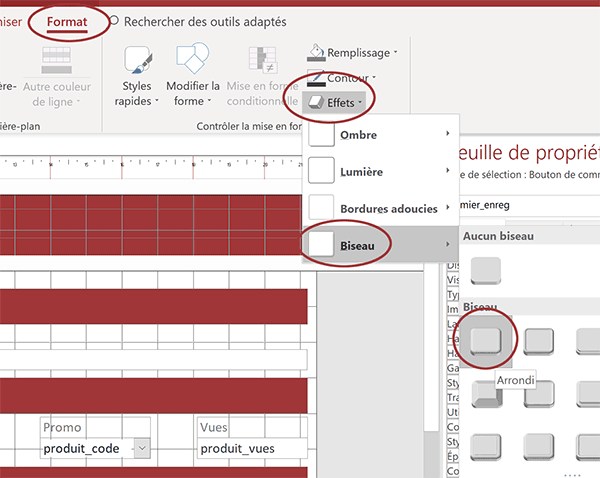
Task: Click the Promo label
Action: (62, 427)
